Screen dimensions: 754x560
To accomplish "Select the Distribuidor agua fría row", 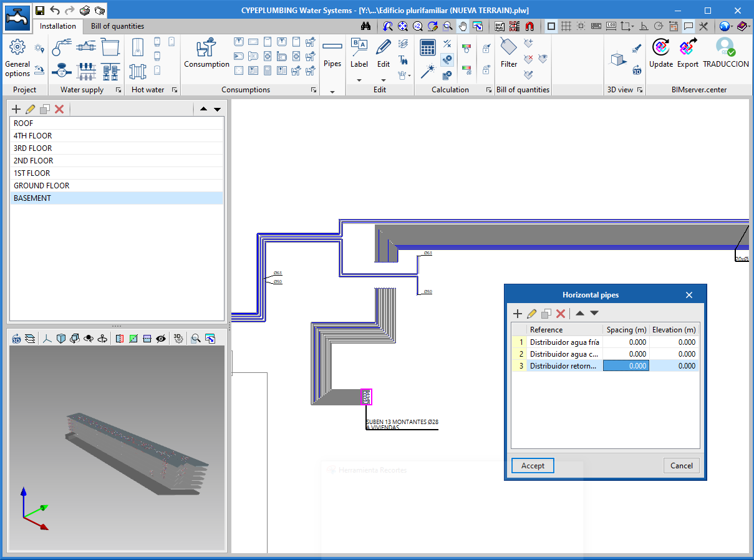I will tap(606, 342).
